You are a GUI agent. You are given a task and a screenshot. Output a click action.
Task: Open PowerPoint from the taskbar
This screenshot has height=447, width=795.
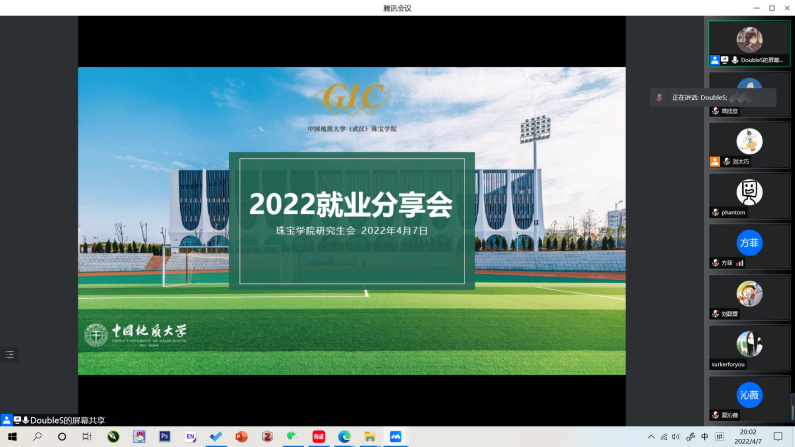[x=241, y=437]
